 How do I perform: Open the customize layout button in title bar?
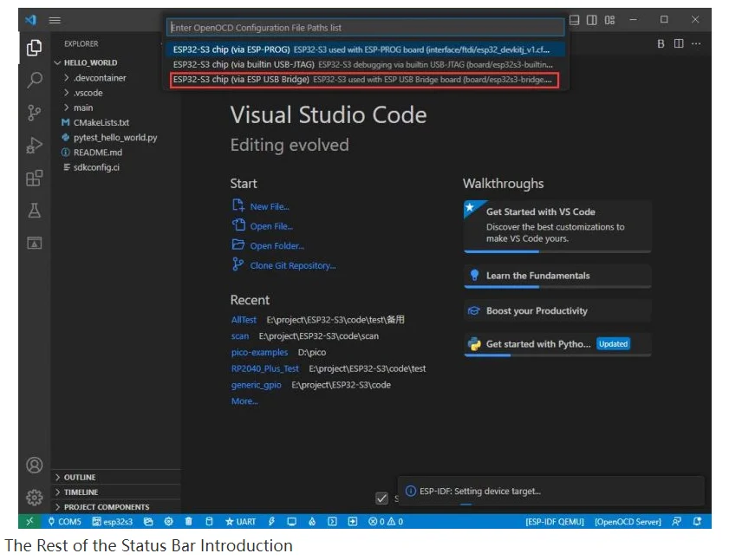coord(609,20)
